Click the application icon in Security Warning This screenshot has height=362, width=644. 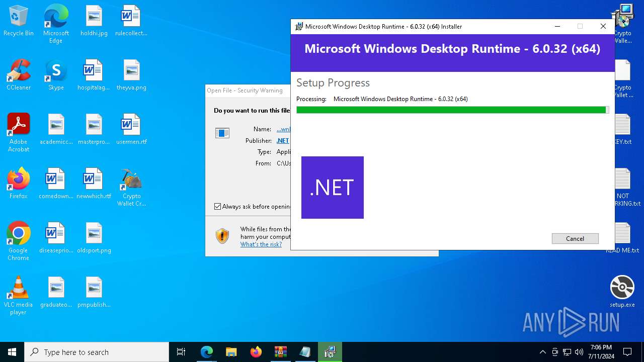pyautogui.click(x=222, y=133)
